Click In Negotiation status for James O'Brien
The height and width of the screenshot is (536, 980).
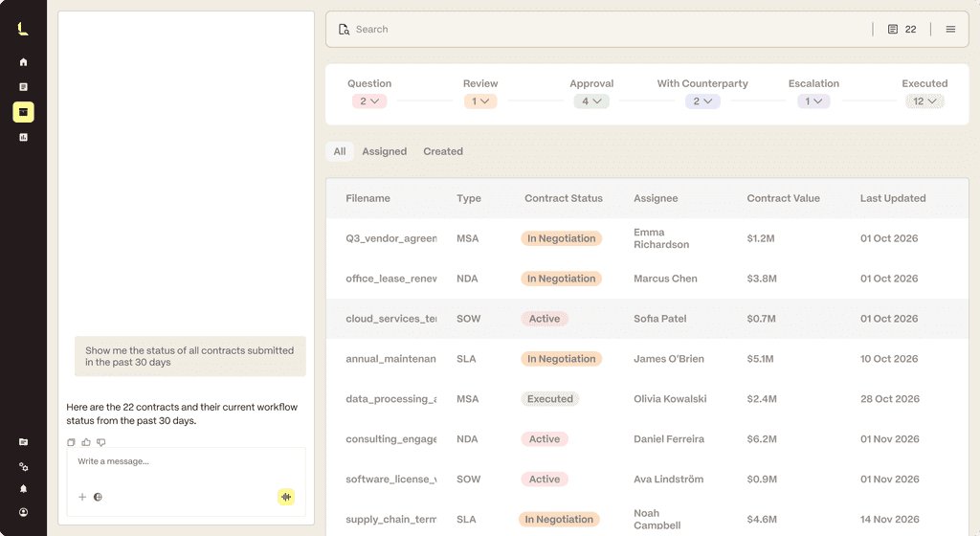tap(561, 359)
